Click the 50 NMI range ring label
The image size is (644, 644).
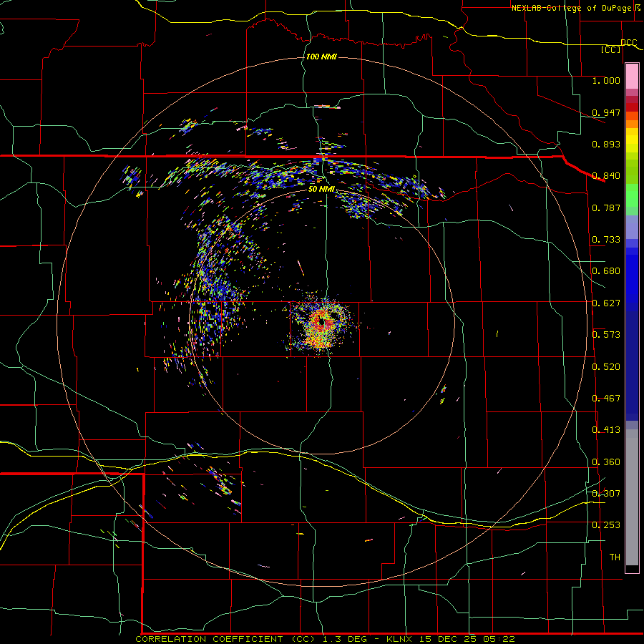point(321,189)
